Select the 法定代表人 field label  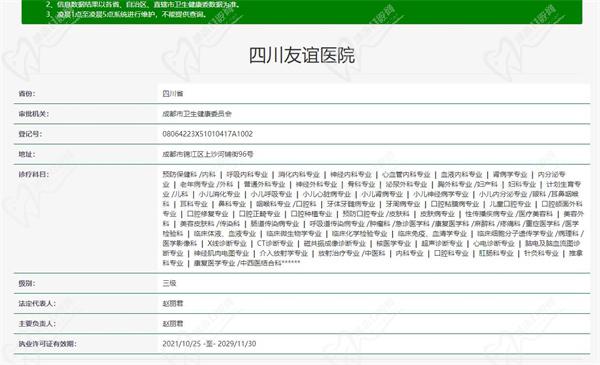click(x=37, y=303)
